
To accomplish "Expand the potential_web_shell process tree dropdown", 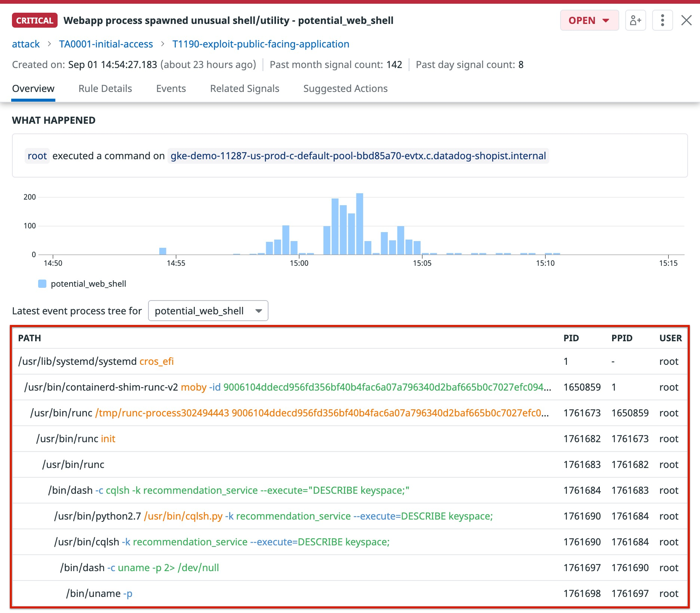I will coord(208,311).
